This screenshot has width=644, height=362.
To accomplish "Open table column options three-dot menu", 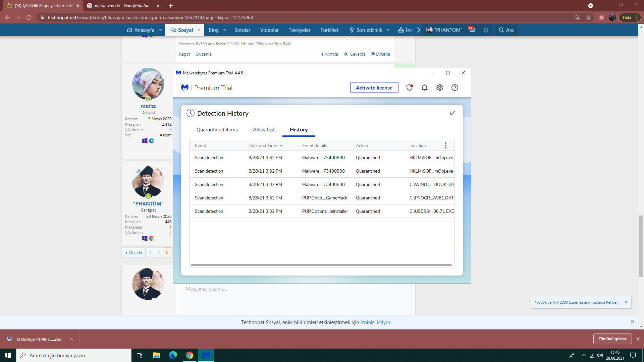I will click(445, 145).
